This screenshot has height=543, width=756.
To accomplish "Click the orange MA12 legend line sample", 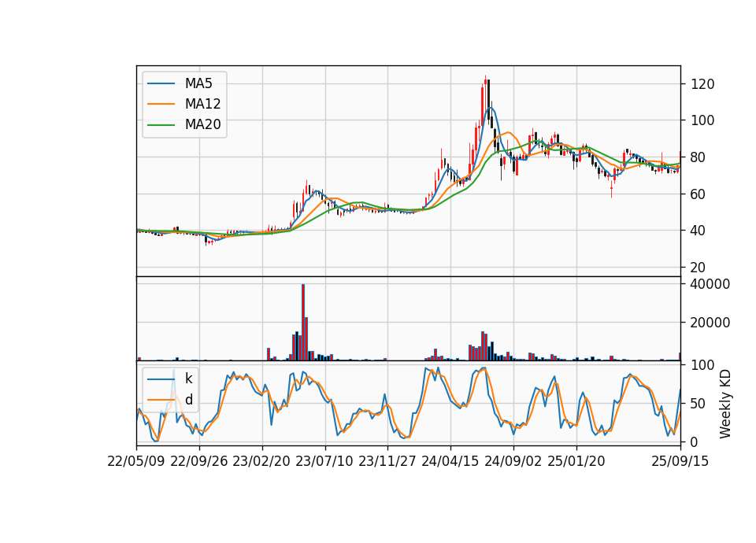I will click(161, 104).
